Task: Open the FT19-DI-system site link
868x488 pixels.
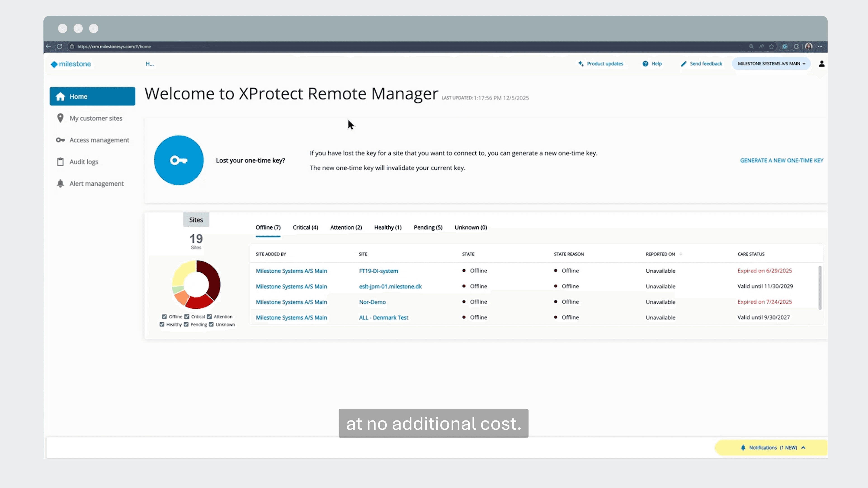Action: pos(378,271)
